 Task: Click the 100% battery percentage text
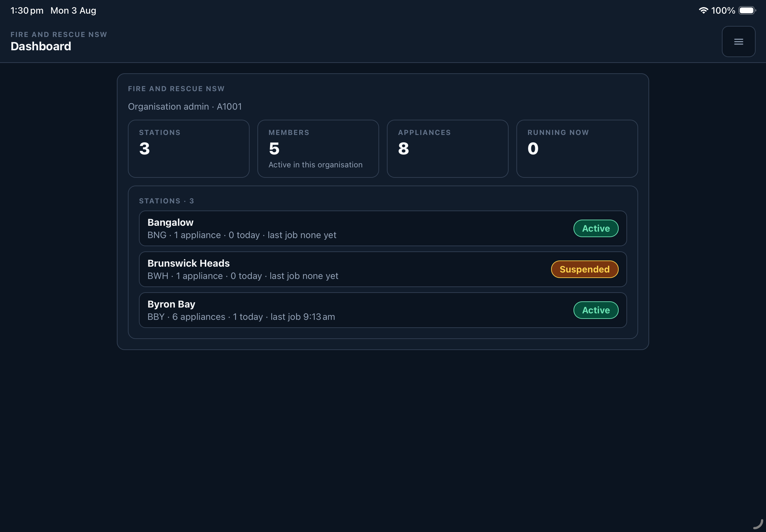click(723, 11)
